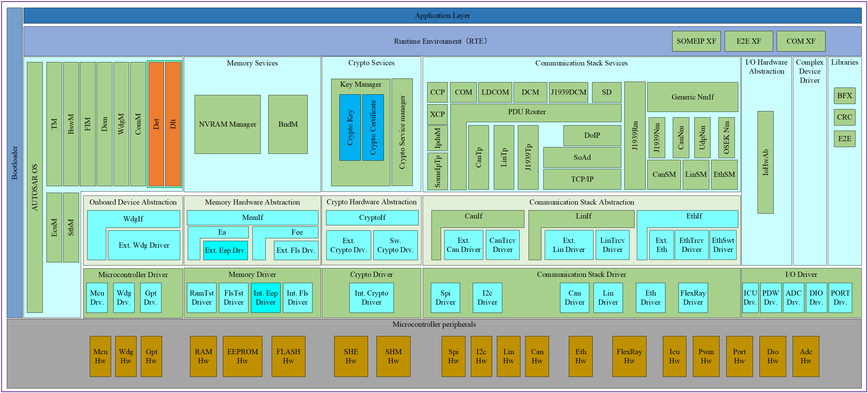Select the highlighted Ext. Eep Drv. block

click(x=225, y=250)
